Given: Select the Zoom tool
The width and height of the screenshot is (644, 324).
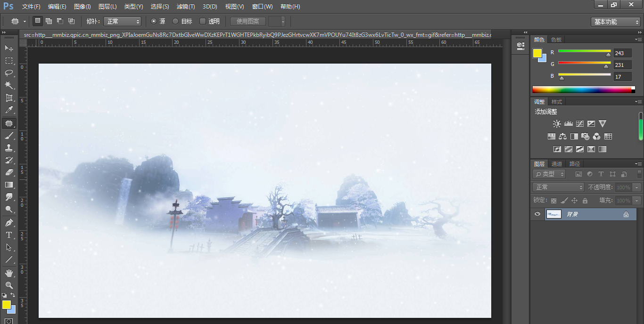Looking at the screenshot, I should [9, 285].
